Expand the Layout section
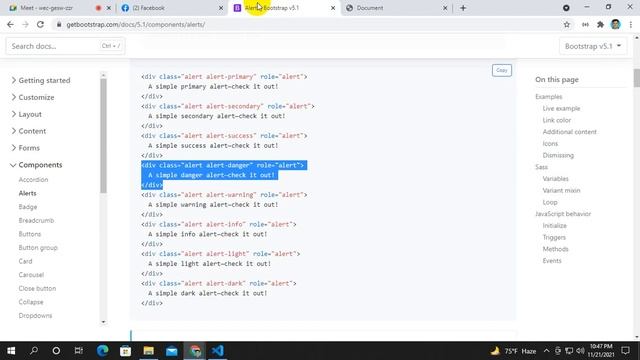Image resolution: width=640 pixels, height=360 pixels. coord(26,114)
